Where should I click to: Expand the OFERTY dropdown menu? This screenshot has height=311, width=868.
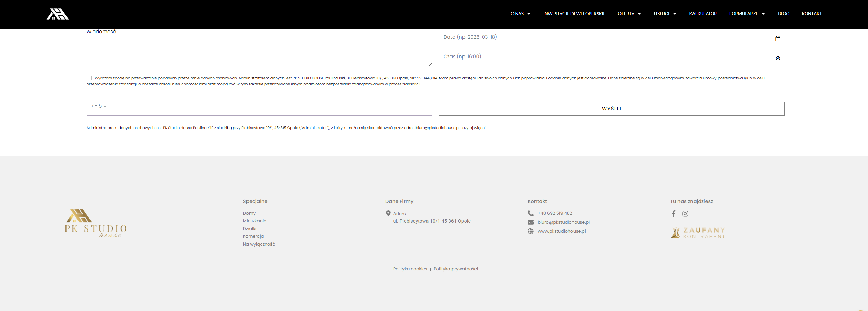pos(629,14)
